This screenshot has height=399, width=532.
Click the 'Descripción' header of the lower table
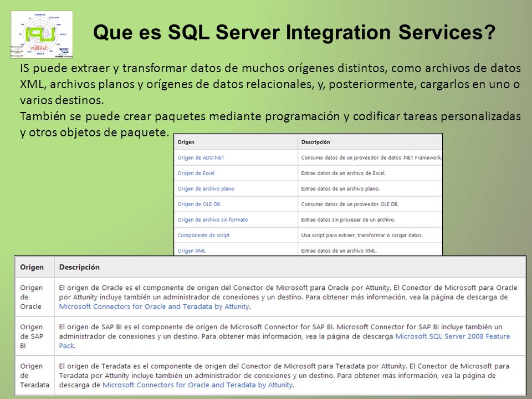coord(79,267)
